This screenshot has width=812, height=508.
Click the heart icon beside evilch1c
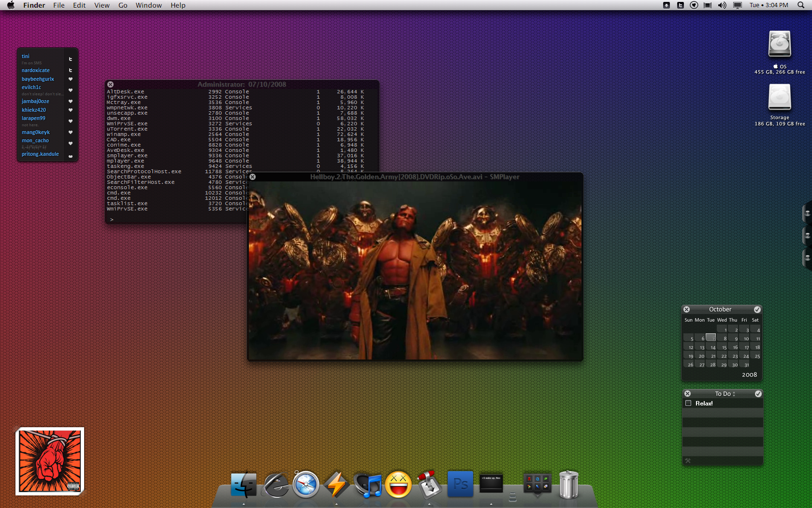[x=71, y=90]
